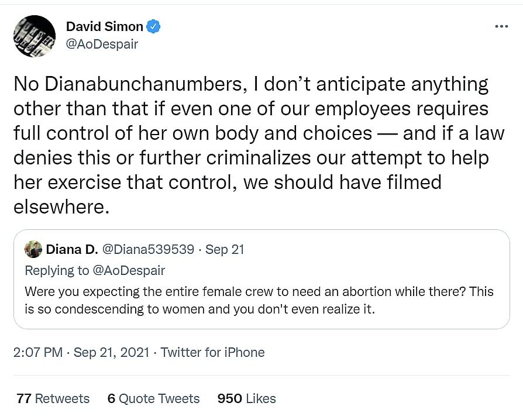
Task: Click the blue verified badge
Action: tap(154, 26)
